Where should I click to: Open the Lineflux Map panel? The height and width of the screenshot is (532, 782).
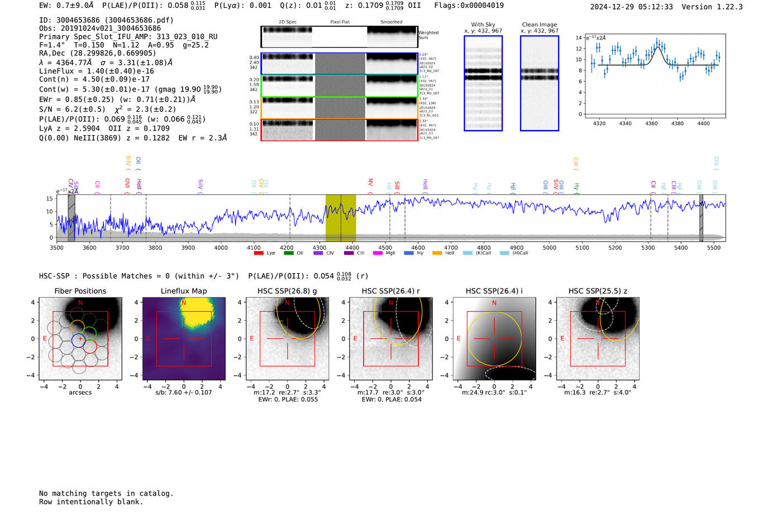[184, 339]
